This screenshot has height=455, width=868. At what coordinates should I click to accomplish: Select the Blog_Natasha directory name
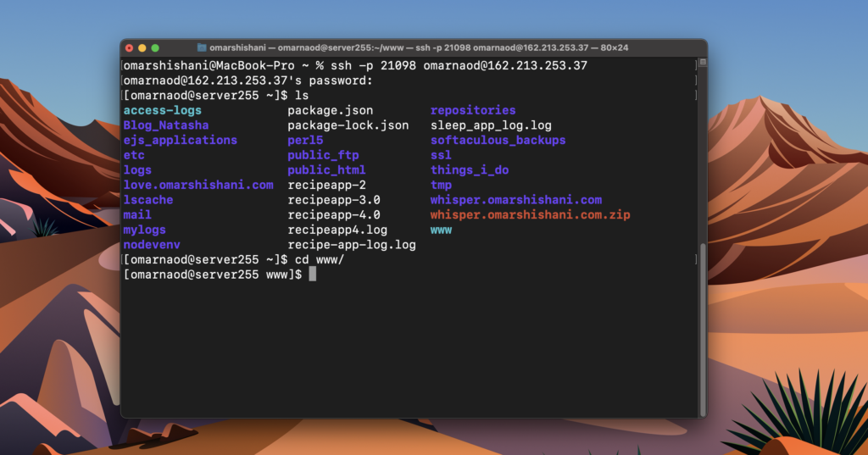pos(166,125)
